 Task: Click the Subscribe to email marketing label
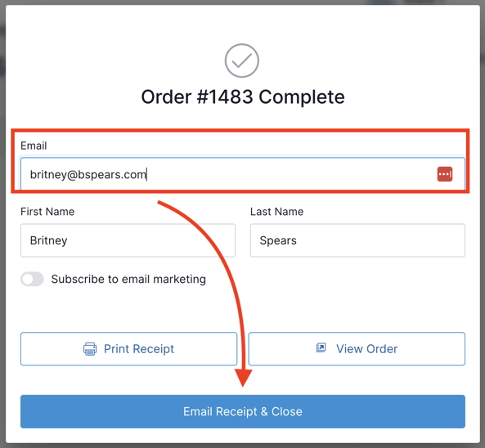128,279
